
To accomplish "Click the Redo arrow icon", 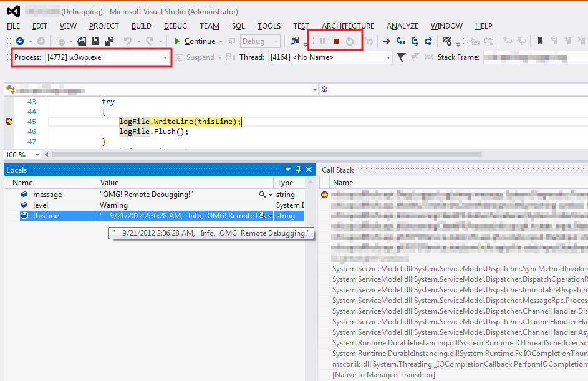I will 150,41.
